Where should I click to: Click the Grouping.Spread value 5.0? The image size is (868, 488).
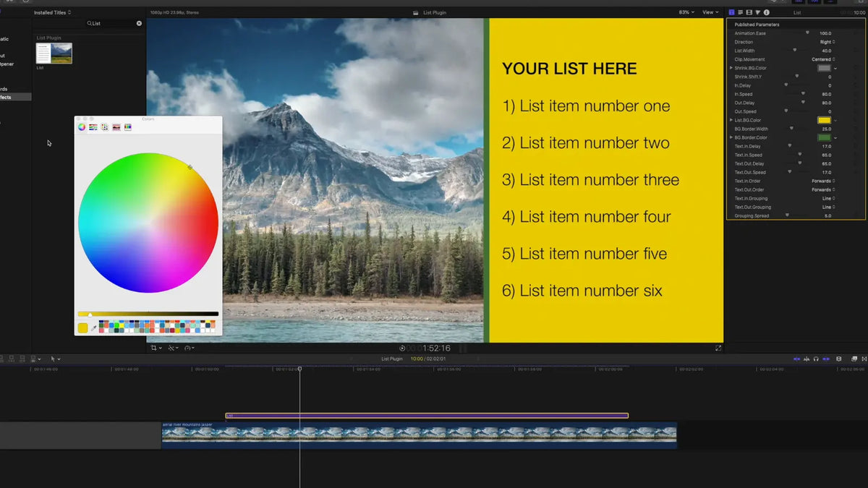[x=827, y=215]
